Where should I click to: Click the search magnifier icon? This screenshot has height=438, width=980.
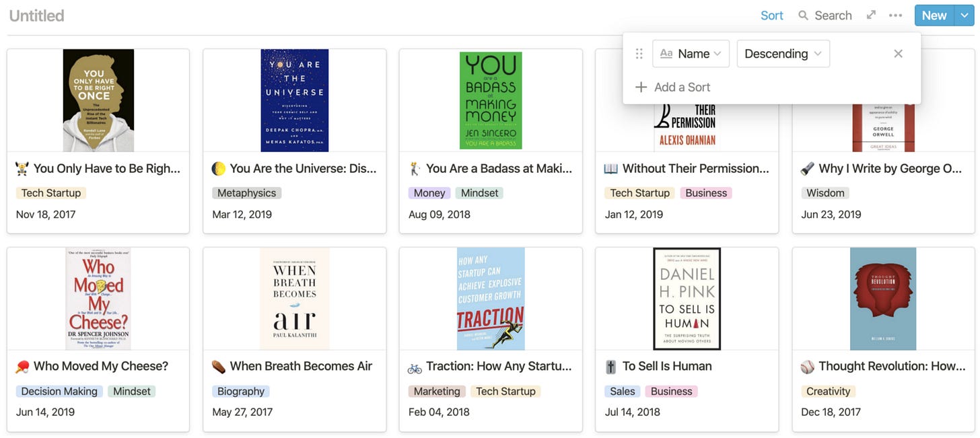803,15
